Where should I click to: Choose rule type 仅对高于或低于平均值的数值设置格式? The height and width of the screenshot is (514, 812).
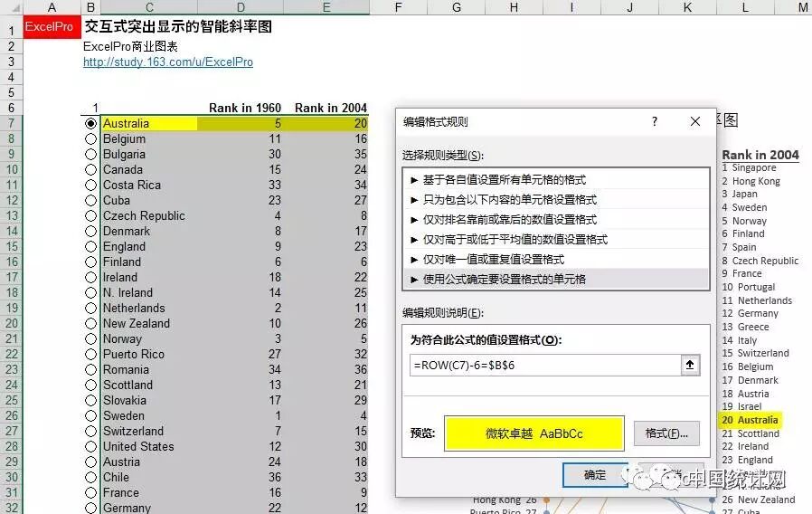[556, 240]
